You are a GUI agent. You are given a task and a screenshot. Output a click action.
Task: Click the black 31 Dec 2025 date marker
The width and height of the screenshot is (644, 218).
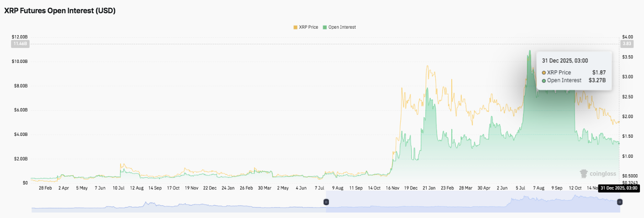[x=618, y=188]
